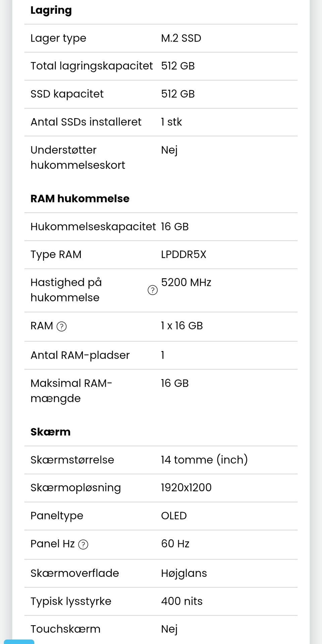Screen dimensions: 322x644
Task: Click the Antal RAM-pladser label
Action: [x=80, y=355]
